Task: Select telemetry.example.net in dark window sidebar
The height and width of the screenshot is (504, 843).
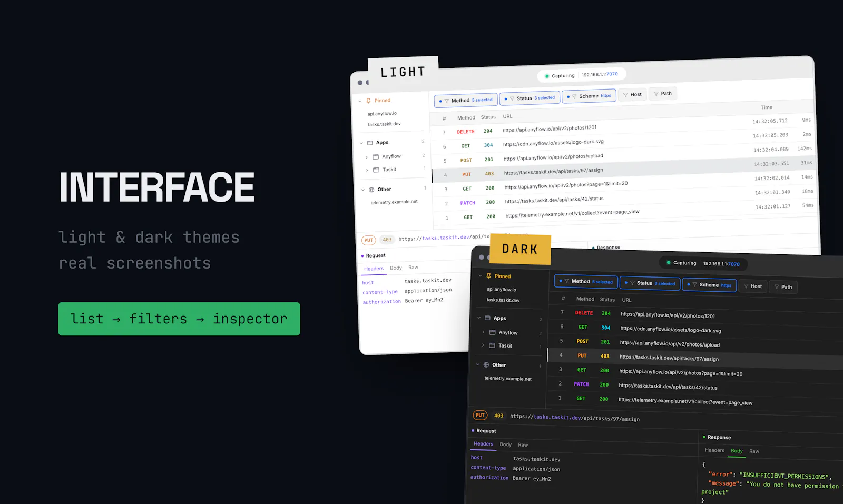Action: tap(508, 379)
